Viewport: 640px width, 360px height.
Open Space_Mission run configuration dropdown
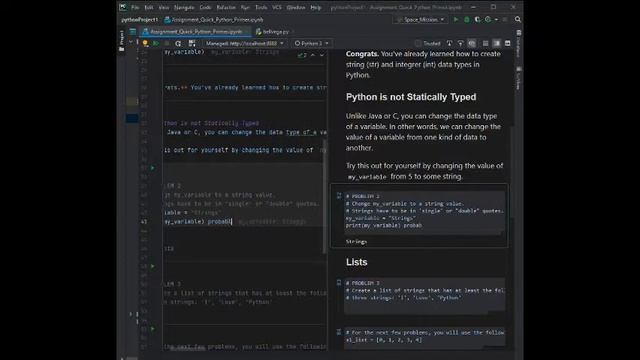tap(420, 20)
